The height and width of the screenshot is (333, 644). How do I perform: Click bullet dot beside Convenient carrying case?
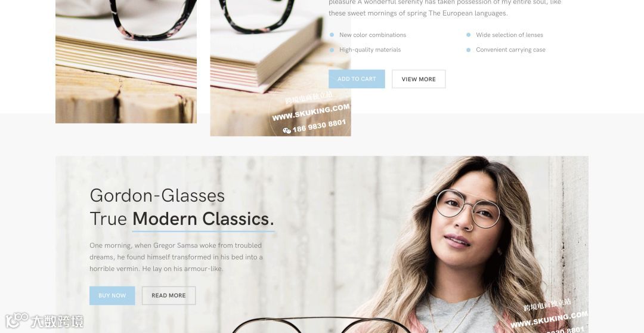pos(468,50)
